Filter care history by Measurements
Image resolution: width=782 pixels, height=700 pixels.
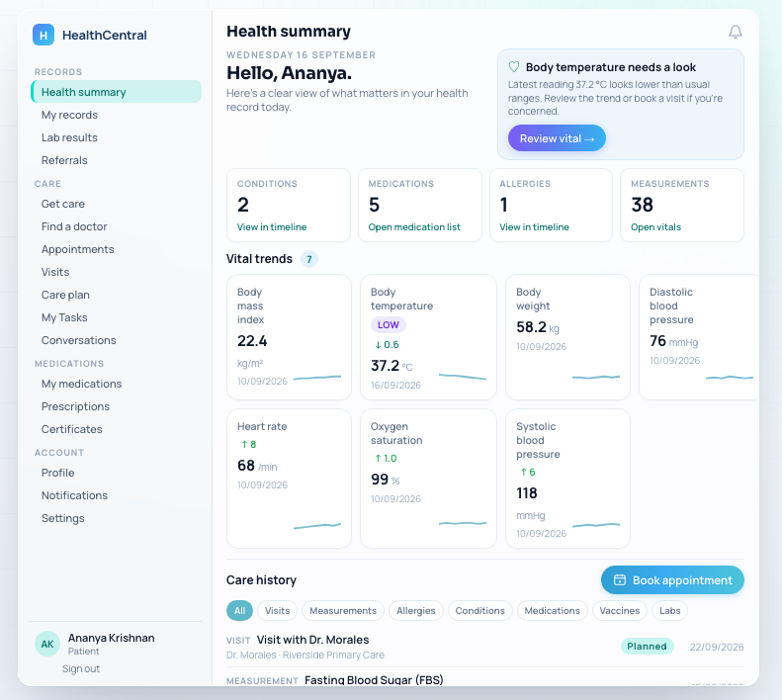point(343,611)
